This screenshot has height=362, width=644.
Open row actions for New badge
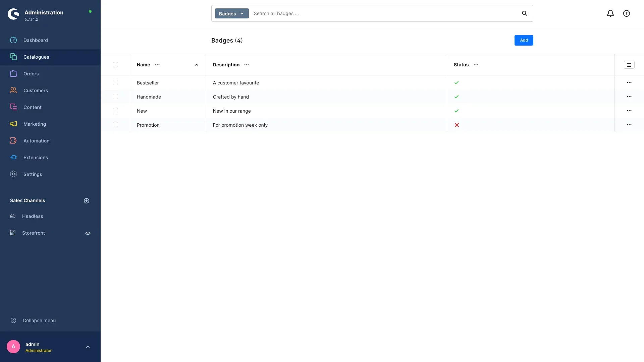point(629,111)
